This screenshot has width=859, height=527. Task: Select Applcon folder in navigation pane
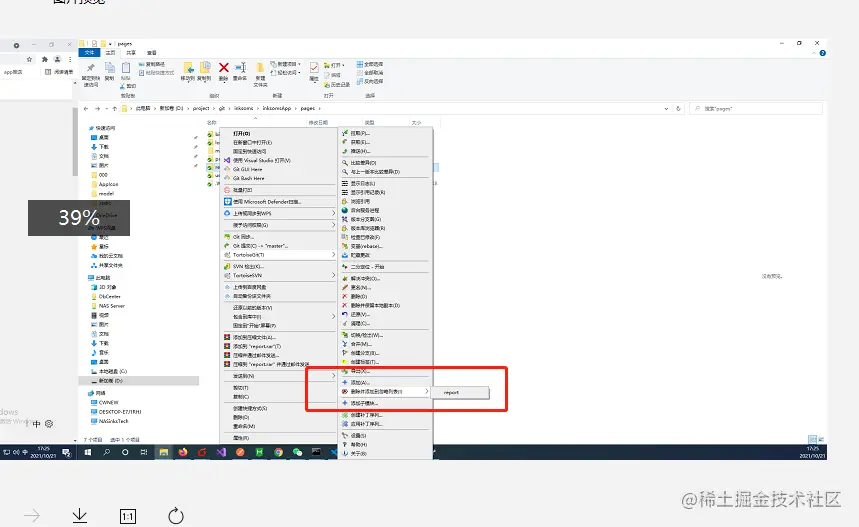pyautogui.click(x=105, y=184)
